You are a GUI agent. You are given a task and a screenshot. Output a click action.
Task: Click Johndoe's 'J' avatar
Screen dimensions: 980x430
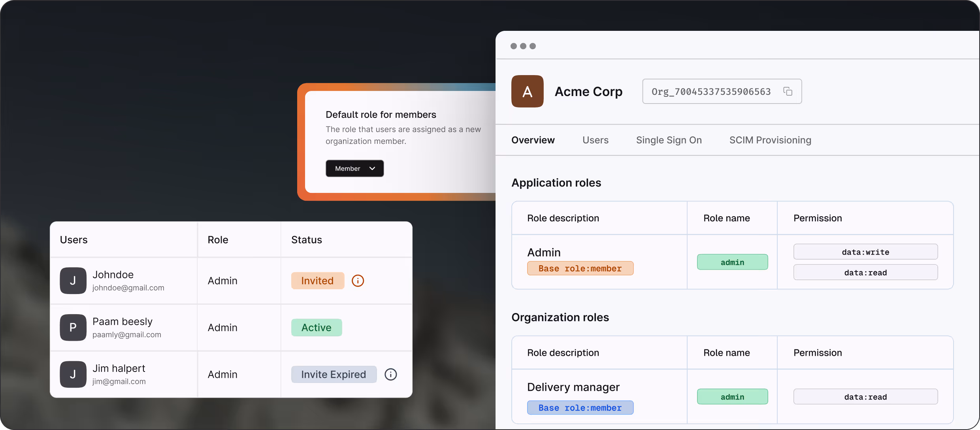[x=73, y=281]
